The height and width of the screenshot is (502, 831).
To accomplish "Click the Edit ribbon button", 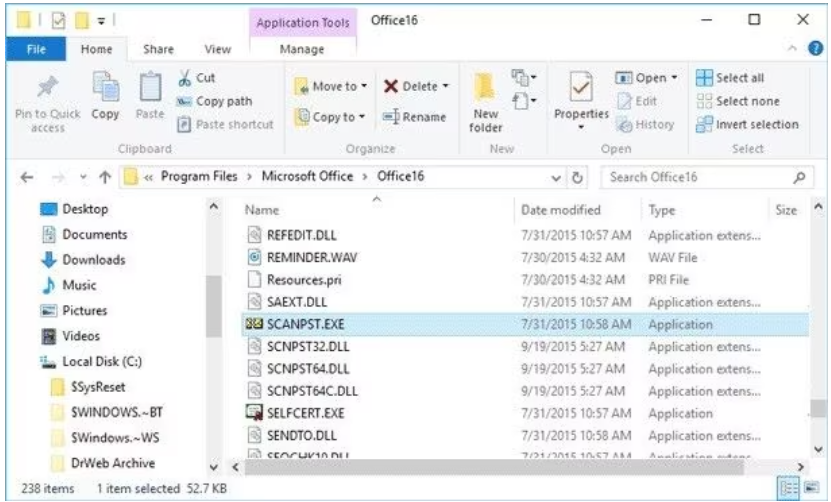I will [637, 101].
